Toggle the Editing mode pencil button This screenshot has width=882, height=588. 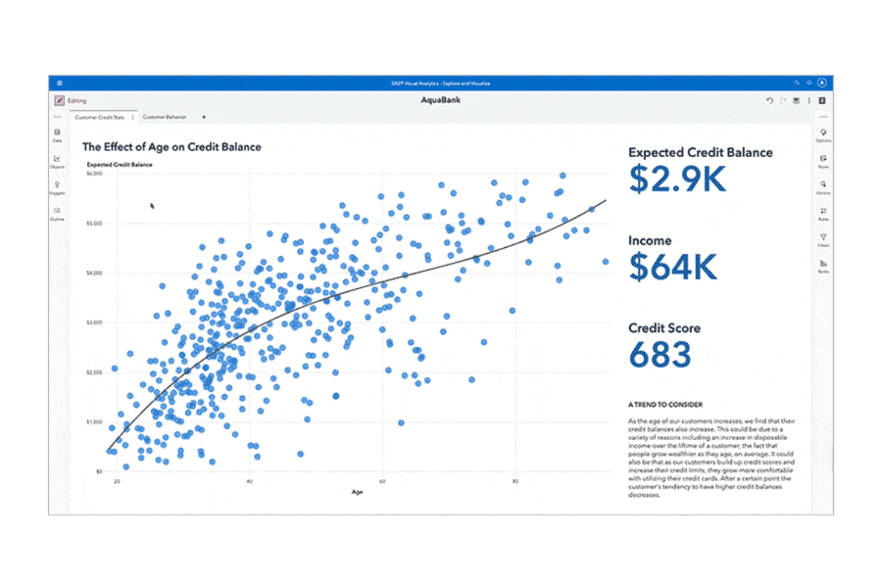pyautogui.click(x=60, y=101)
